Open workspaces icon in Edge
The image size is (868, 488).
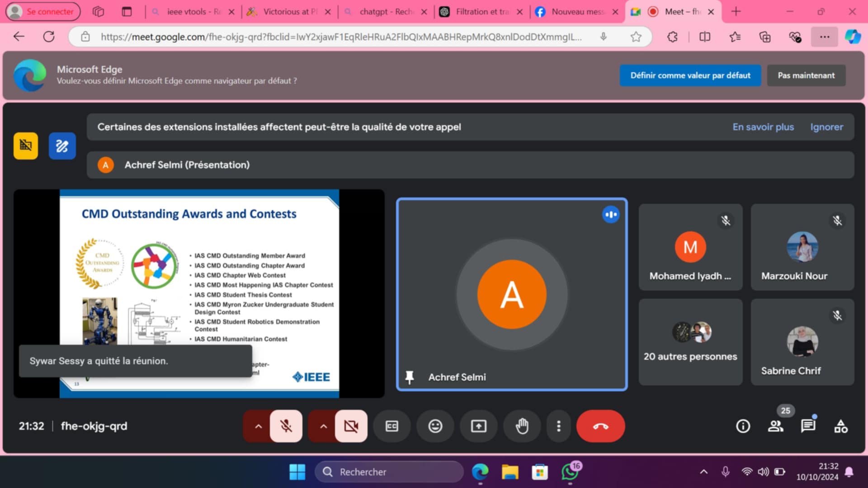(98, 12)
